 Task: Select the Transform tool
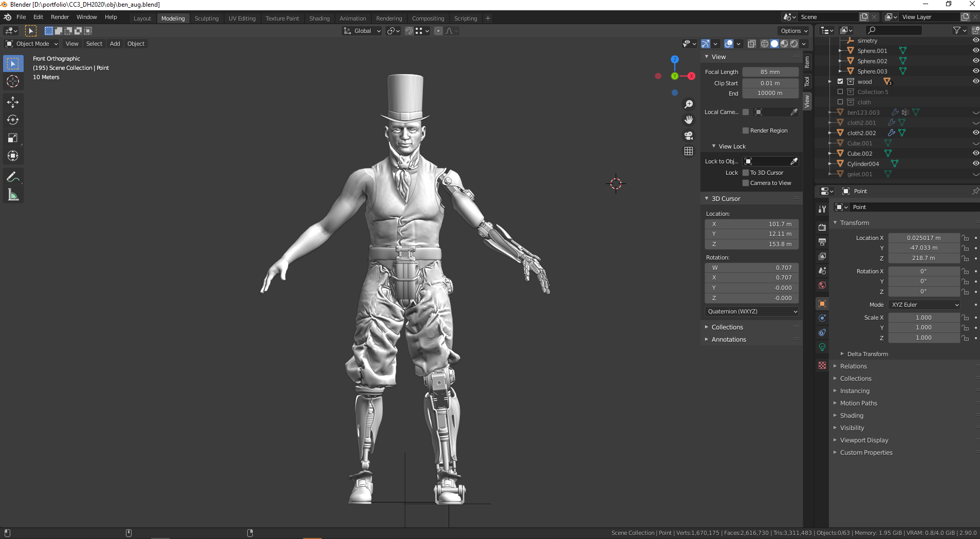[x=13, y=156]
